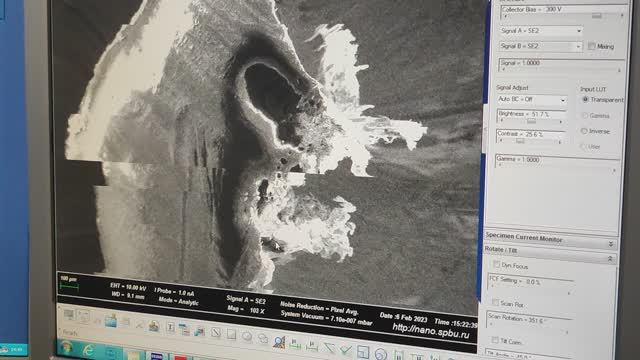Screen dimensions: 640x360
Task: Click the Brightness slider handle
Action: (531, 121)
